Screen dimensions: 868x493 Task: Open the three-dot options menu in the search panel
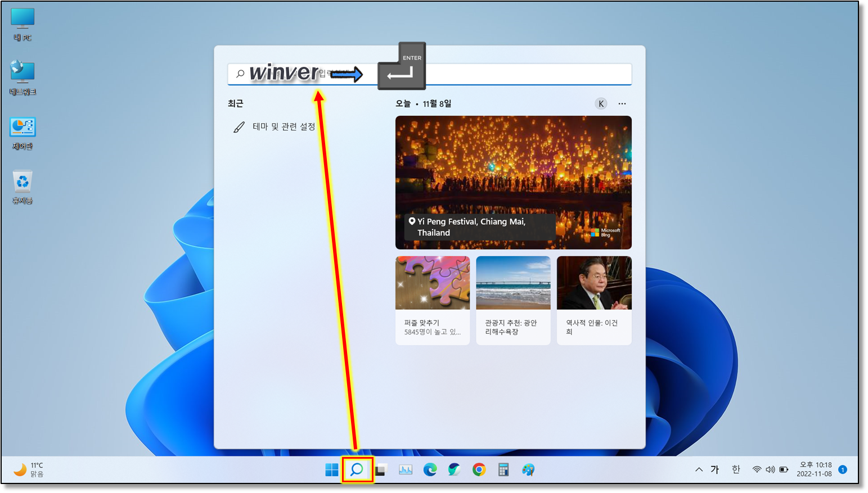coord(622,103)
